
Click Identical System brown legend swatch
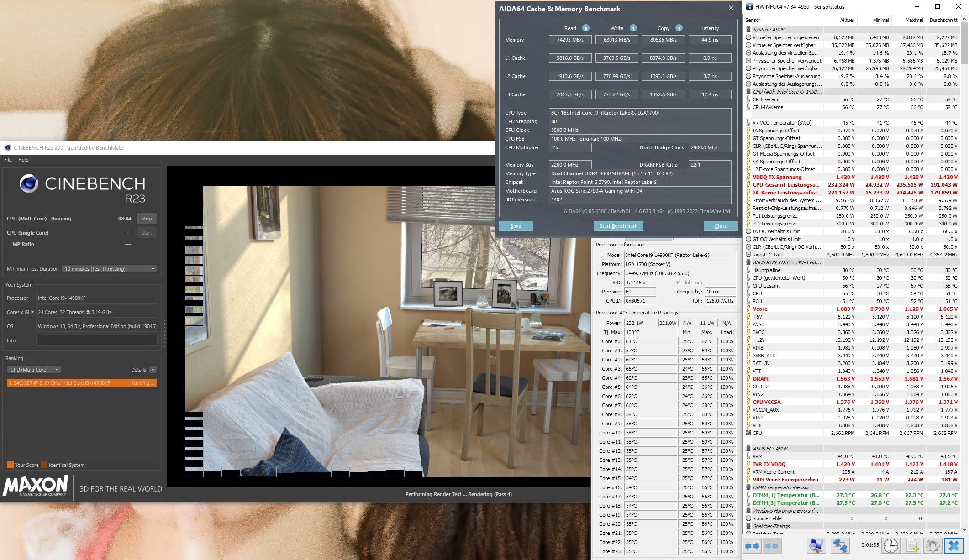pyautogui.click(x=44, y=465)
